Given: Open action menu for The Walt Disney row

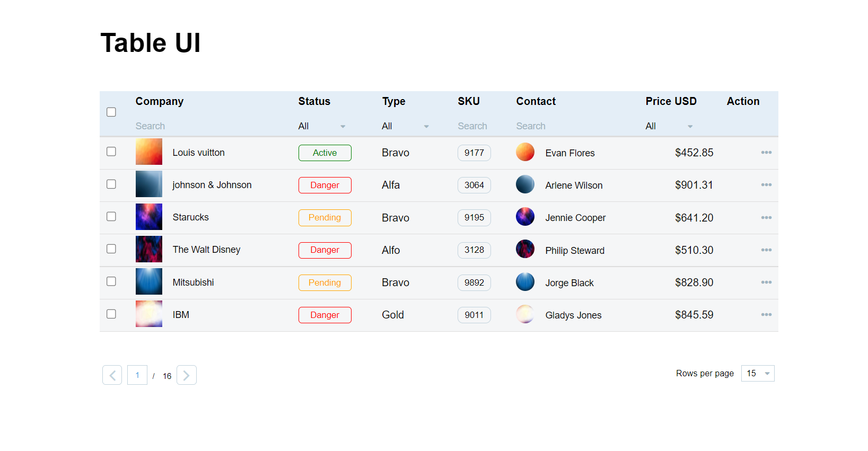Looking at the screenshot, I should point(766,250).
